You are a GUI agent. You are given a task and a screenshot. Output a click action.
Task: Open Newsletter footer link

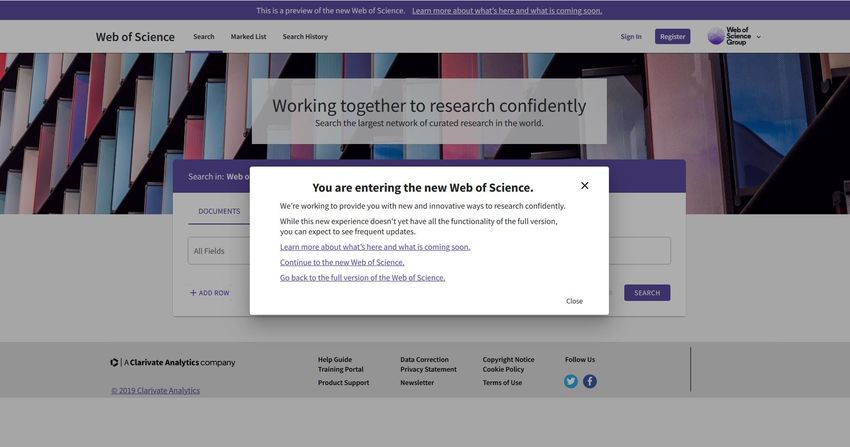click(x=417, y=382)
